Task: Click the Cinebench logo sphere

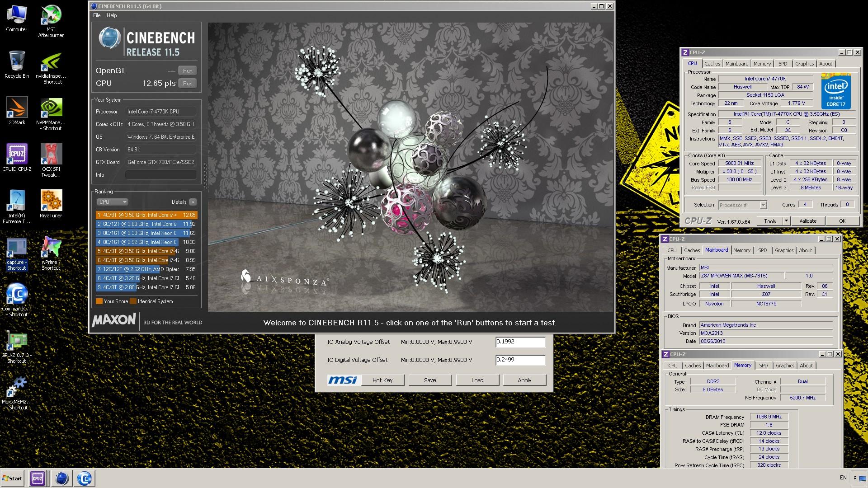Action: (x=109, y=38)
